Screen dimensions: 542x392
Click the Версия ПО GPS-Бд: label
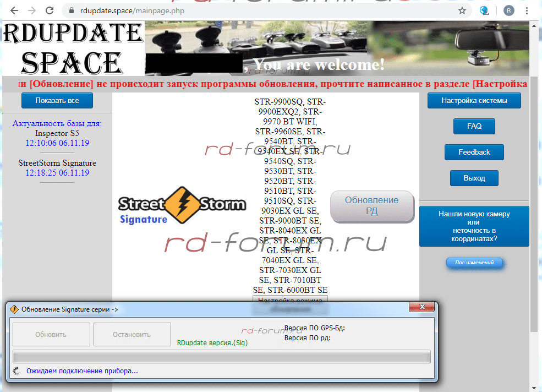click(x=315, y=328)
